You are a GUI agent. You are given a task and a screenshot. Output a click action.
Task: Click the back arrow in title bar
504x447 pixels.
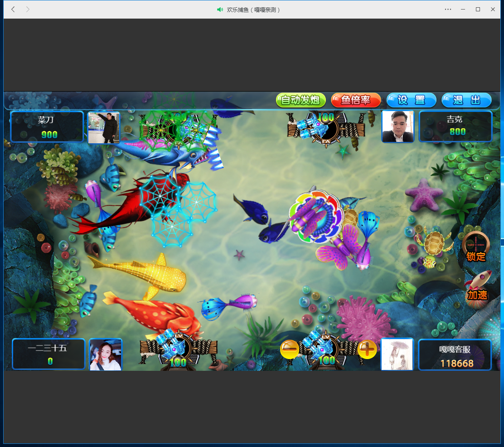pos(13,9)
